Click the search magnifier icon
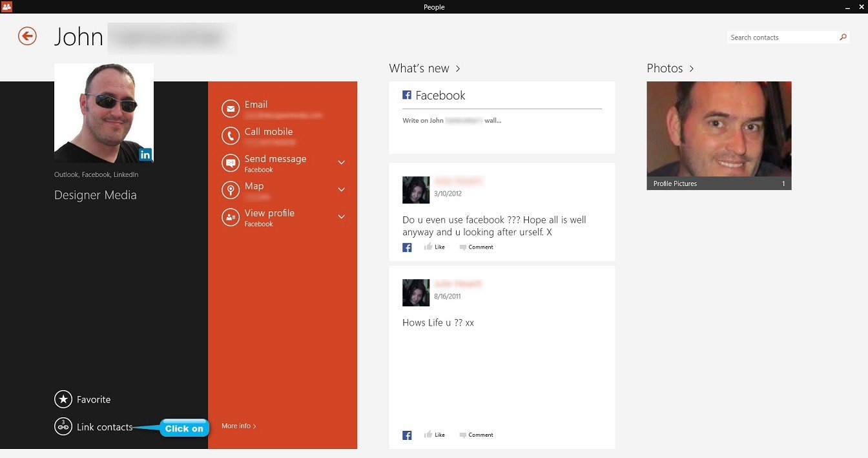 coord(843,37)
